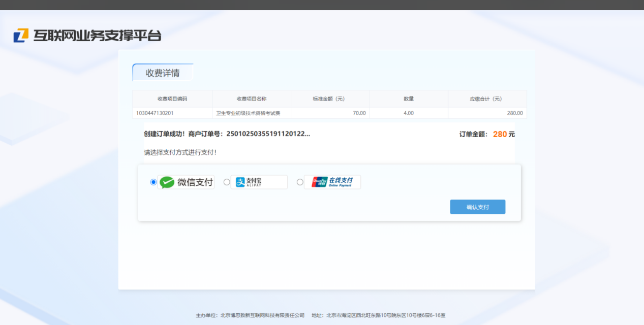Click the 标准金额（元） column header
Viewport: 644px width, 325px height.
pos(330,99)
